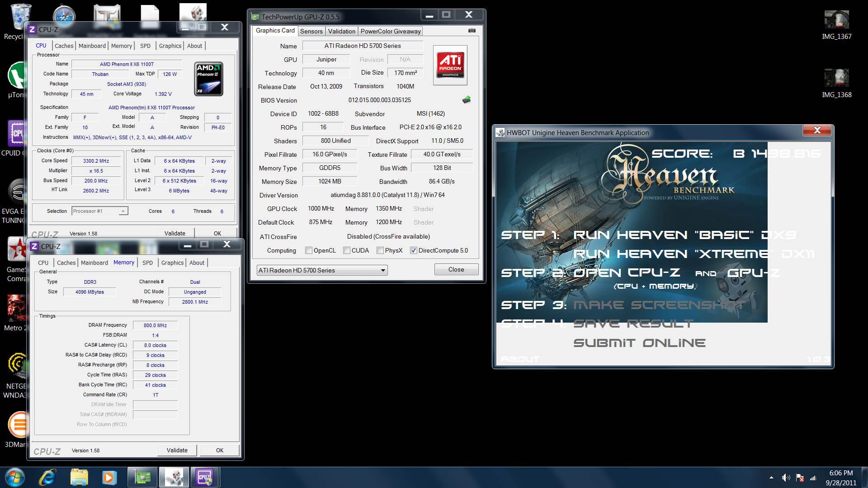Open SPD tab in lower CPU-Z window
This screenshot has height=488, width=868.
(x=147, y=263)
